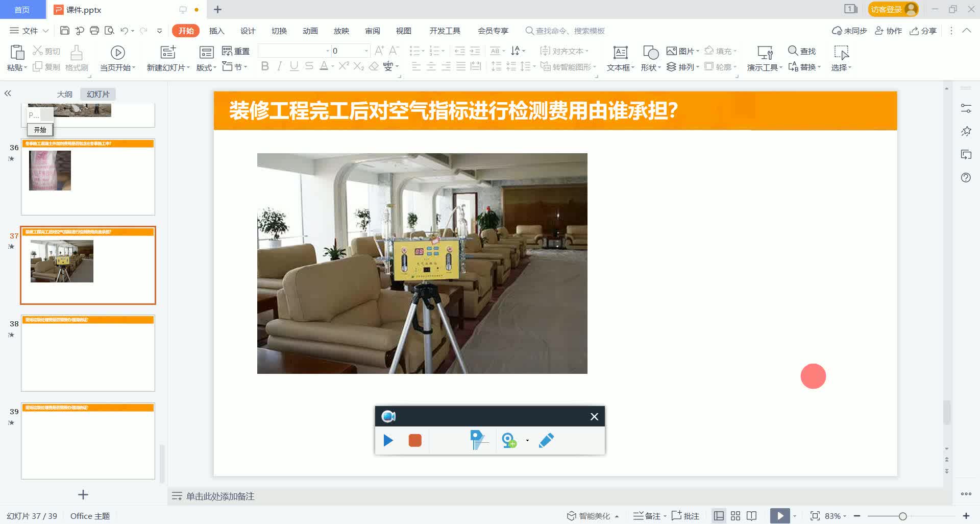Expand the Section (节) dropdown
Screen dimensions: 980x524
coord(246,67)
